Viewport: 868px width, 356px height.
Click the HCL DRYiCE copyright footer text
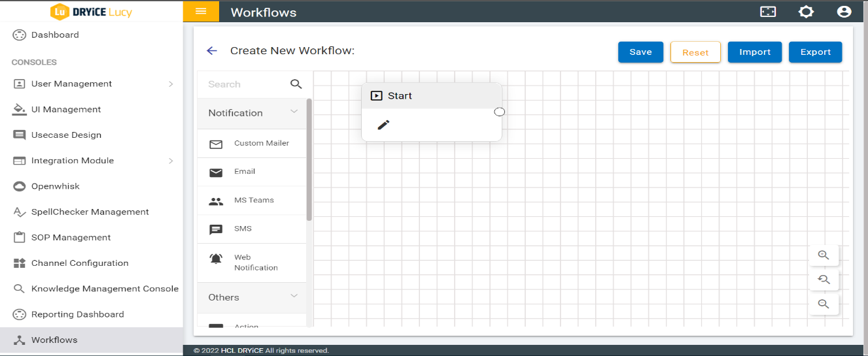coord(261,351)
